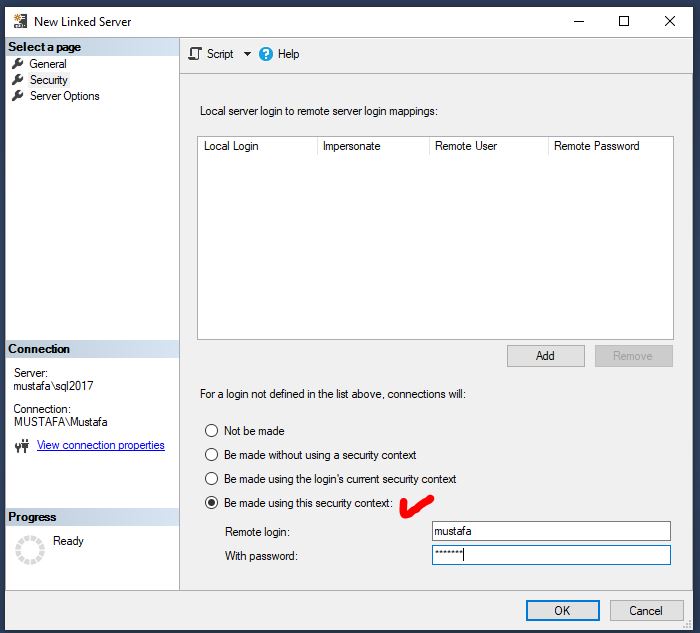Click the 'Ready' progress status text
The width and height of the screenshot is (700, 633).
[x=68, y=541]
